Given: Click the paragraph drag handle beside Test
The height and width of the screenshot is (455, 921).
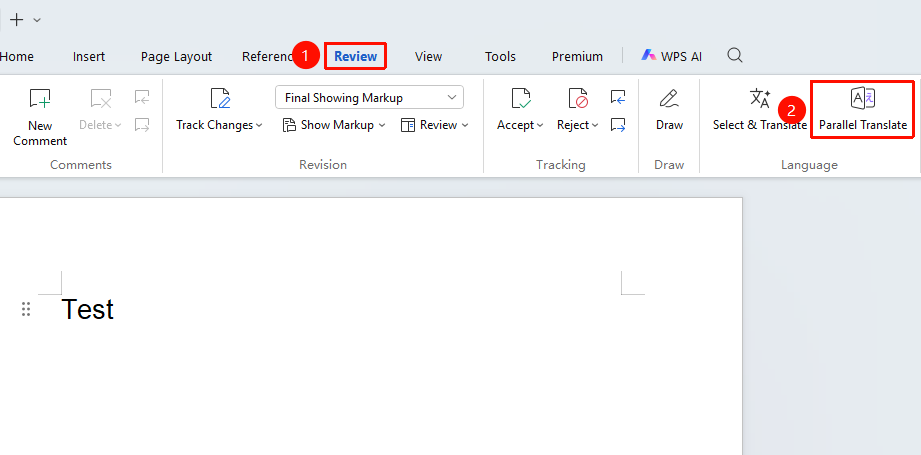Looking at the screenshot, I should coord(26,309).
